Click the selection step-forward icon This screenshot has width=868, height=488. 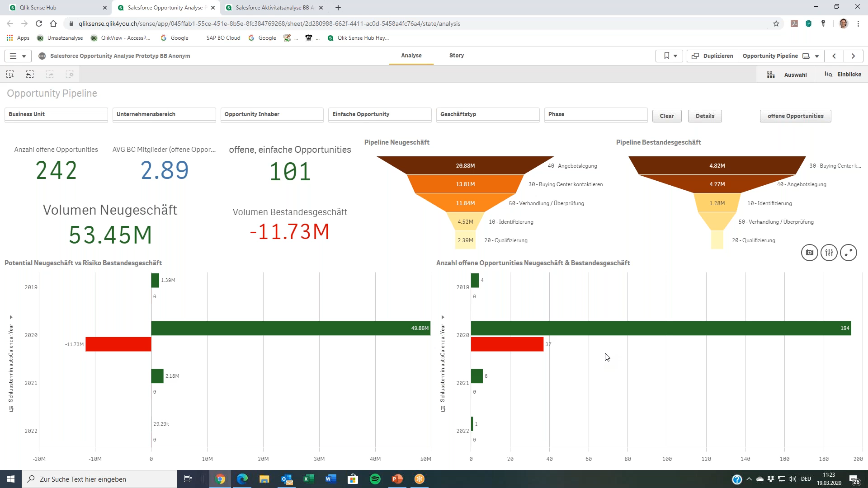click(x=50, y=74)
